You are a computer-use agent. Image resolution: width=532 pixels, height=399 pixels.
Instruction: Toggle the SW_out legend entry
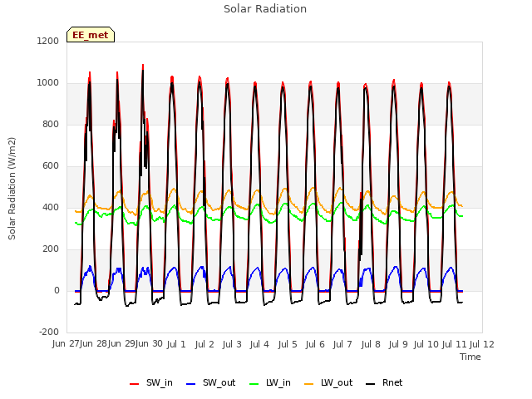click(210, 382)
